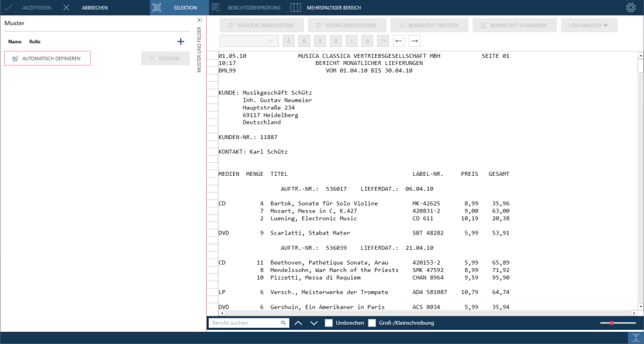The image size is (644, 344).
Task: Jump to previous search result arrow
Action: (x=298, y=323)
